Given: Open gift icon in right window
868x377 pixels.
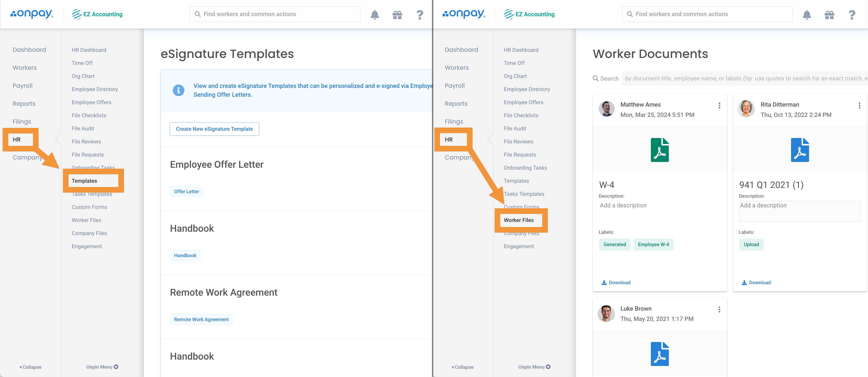Looking at the screenshot, I should (x=829, y=15).
